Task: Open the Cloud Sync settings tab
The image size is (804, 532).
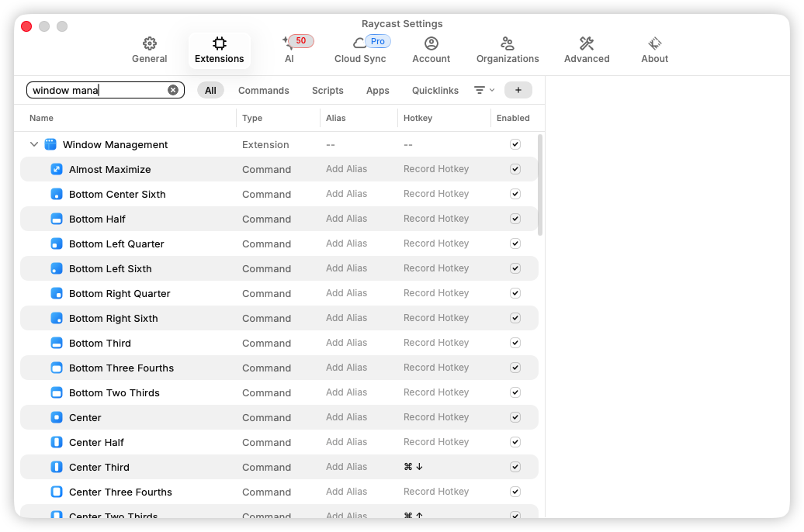Action: click(x=360, y=50)
